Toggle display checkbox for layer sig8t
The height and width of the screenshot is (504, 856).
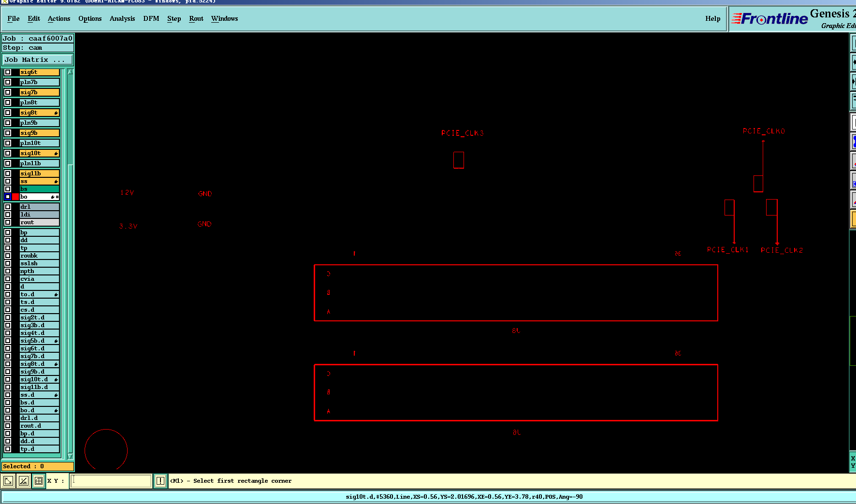[8, 113]
